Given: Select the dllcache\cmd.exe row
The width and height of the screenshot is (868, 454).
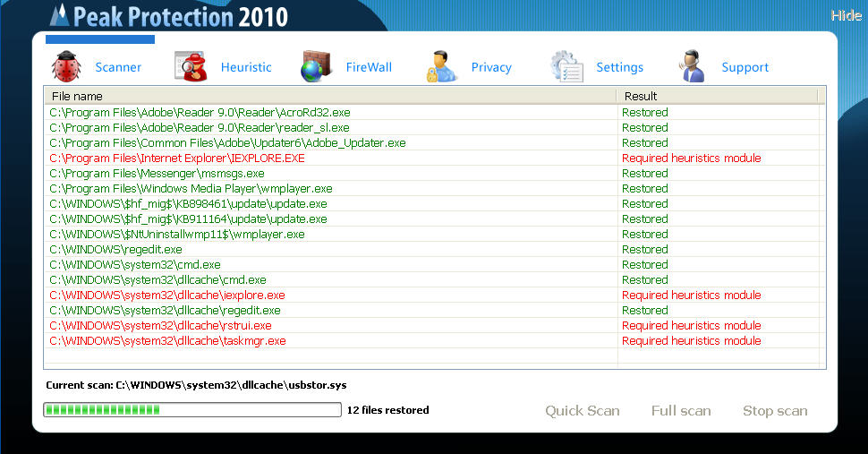Looking at the screenshot, I should (435, 280).
